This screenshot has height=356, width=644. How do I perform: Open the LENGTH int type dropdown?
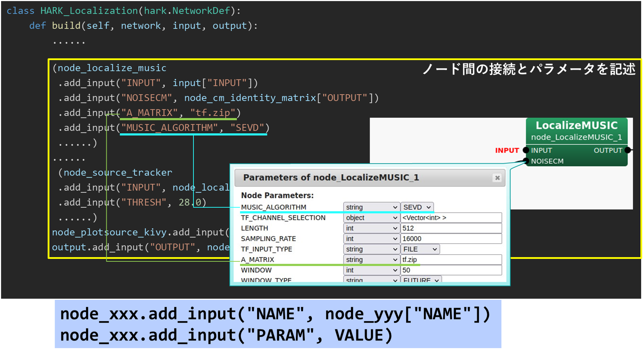pyautogui.click(x=371, y=228)
